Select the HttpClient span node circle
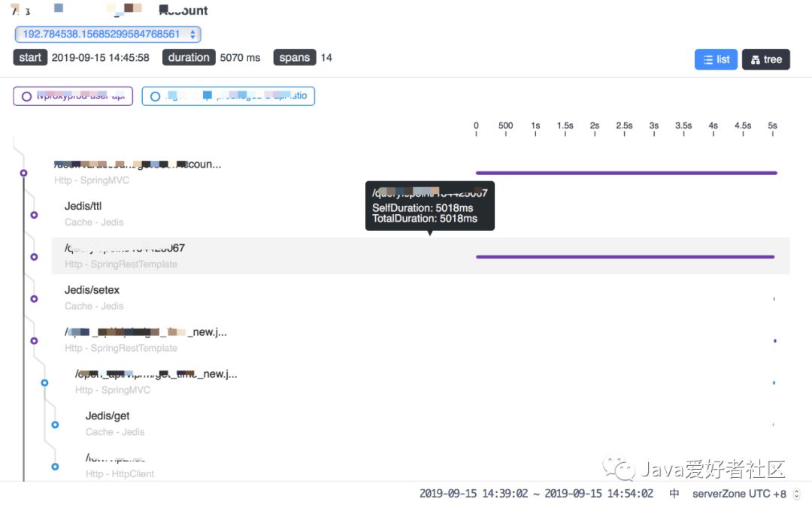This screenshot has height=505, width=812. pyautogui.click(x=55, y=466)
